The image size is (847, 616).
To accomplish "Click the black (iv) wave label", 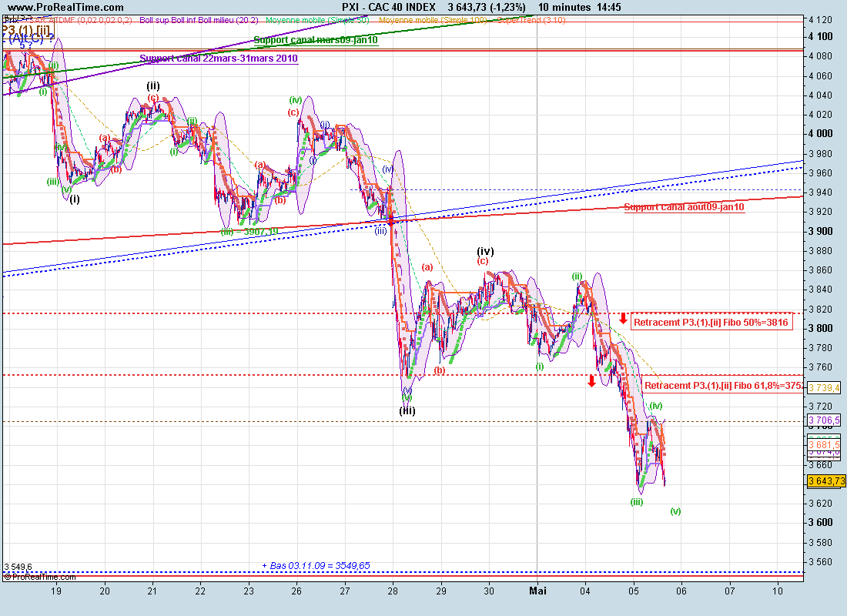I will [x=486, y=251].
